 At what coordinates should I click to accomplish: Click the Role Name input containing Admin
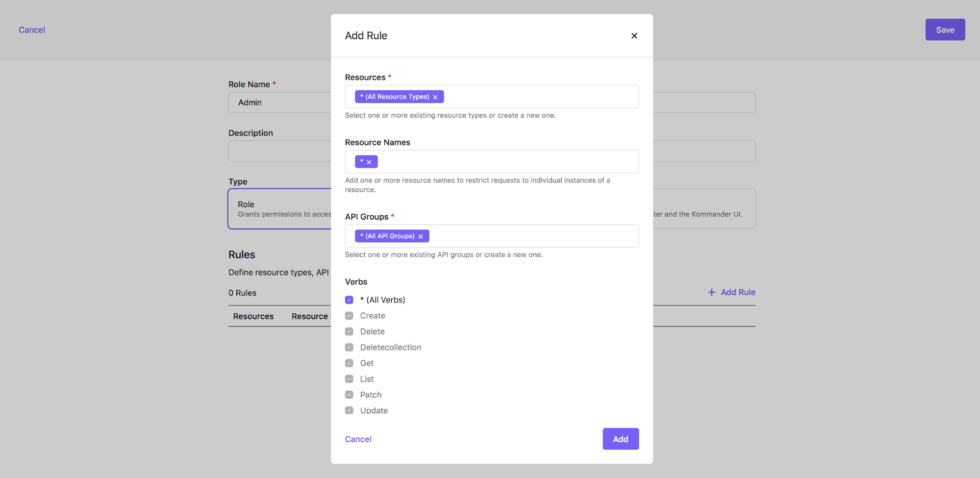tap(279, 102)
